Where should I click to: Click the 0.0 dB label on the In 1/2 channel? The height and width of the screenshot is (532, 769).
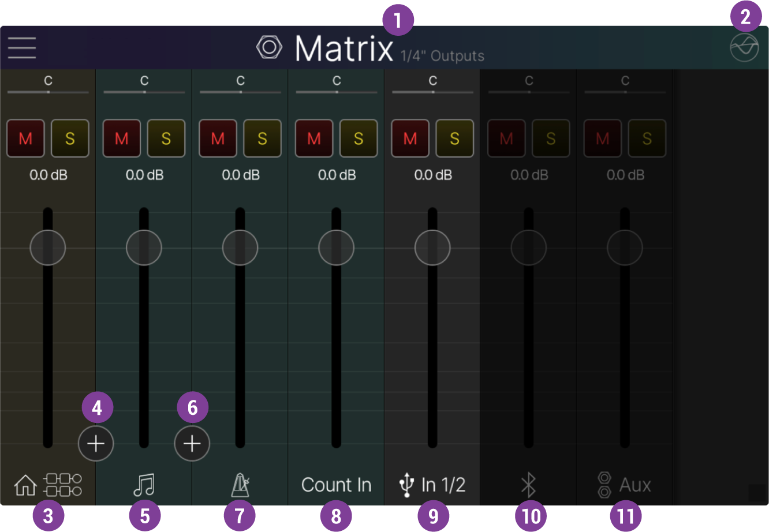(433, 175)
